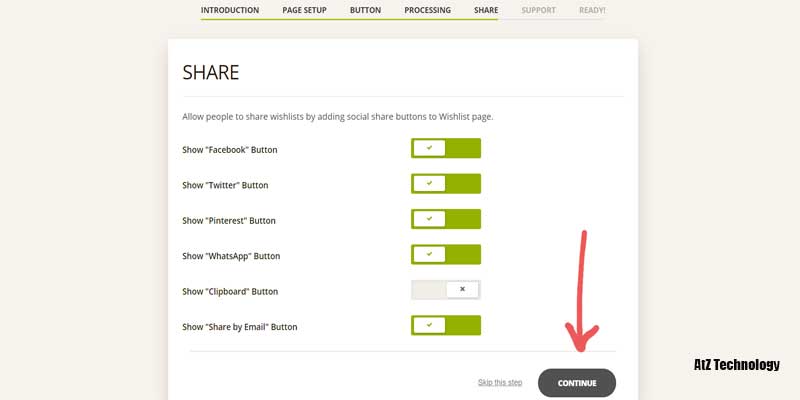The height and width of the screenshot is (400, 800).
Task: Switch off the "WhatsApp" share toggle
Action: tap(446, 255)
